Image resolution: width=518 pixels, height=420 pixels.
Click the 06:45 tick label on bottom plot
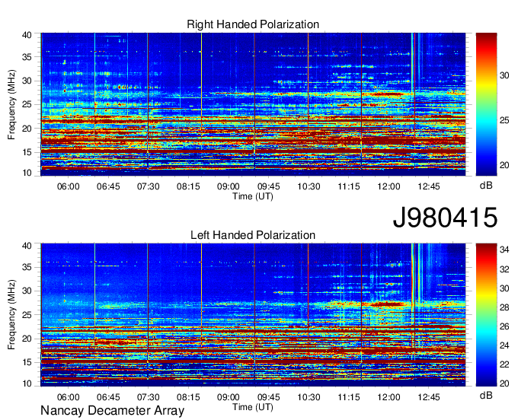(x=108, y=397)
